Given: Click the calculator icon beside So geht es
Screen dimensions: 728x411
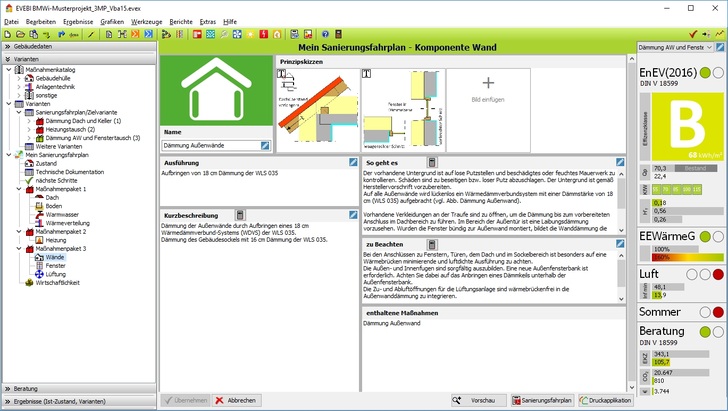Looking at the screenshot, I should 431,161.
